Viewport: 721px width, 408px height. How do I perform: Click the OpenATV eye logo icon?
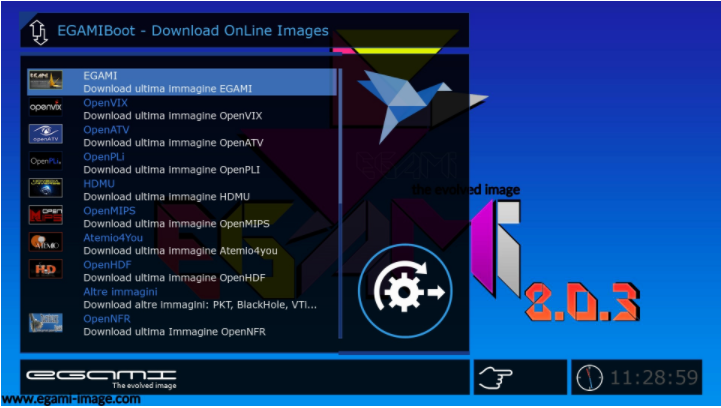tap(46, 134)
